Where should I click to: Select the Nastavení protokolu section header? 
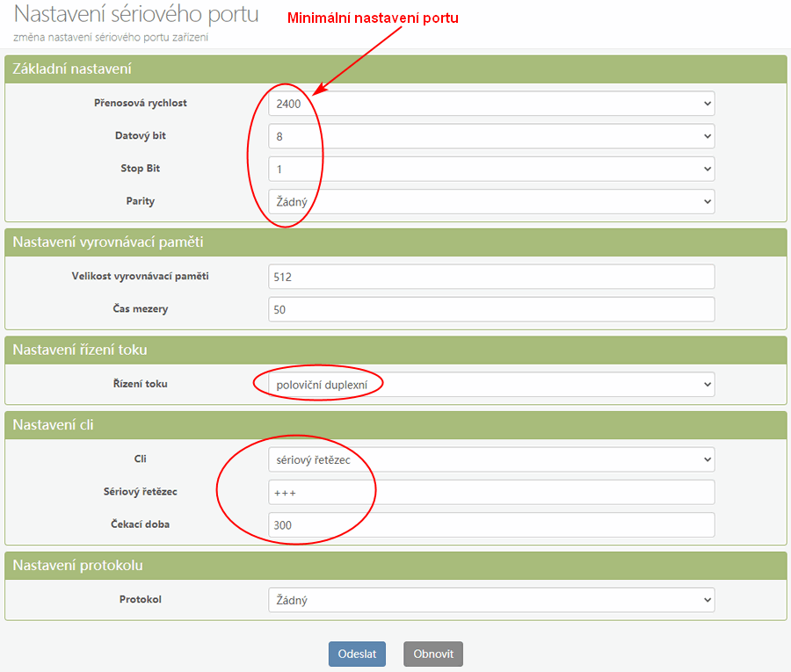click(78, 565)
